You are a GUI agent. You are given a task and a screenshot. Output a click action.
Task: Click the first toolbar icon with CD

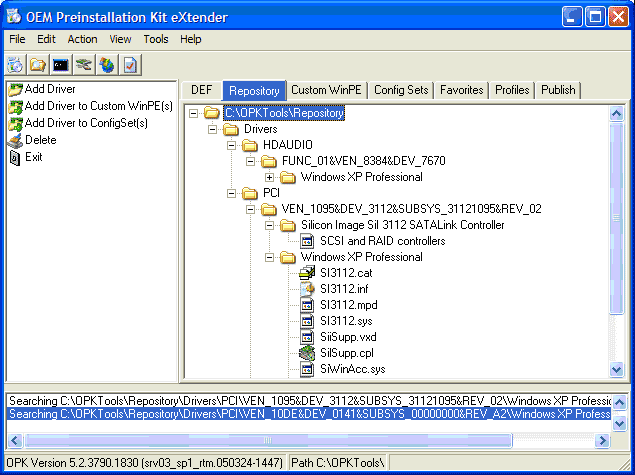pyautogui.click(x=15, y=65)
